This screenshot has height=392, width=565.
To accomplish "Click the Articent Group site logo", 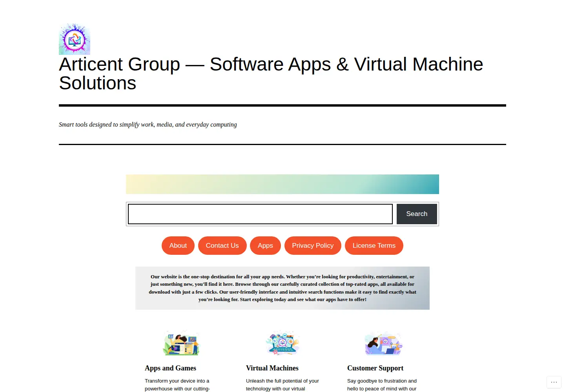I will [75, 39].
